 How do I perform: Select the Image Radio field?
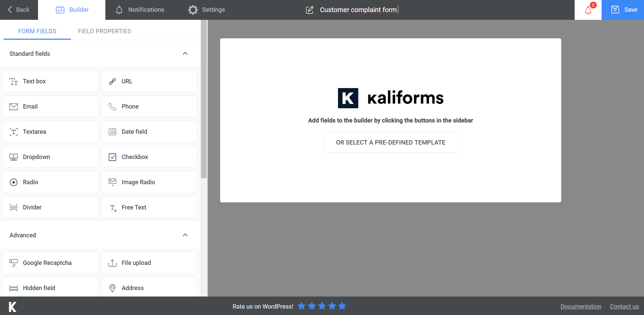pos(149,182)
